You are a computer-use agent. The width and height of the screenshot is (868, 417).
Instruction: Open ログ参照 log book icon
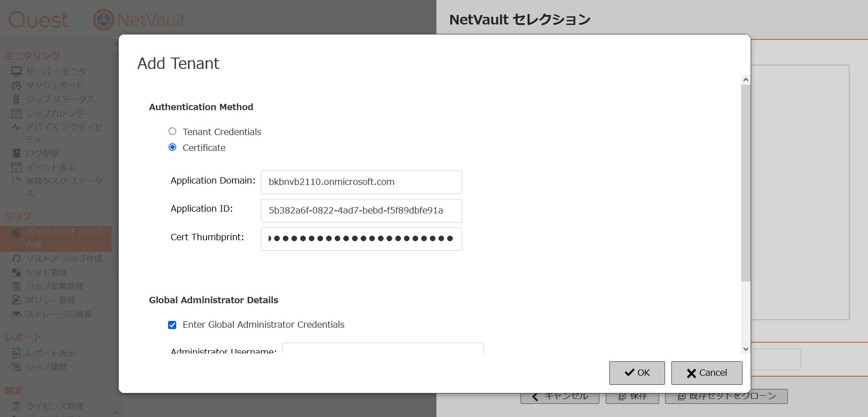coord(16,153)
